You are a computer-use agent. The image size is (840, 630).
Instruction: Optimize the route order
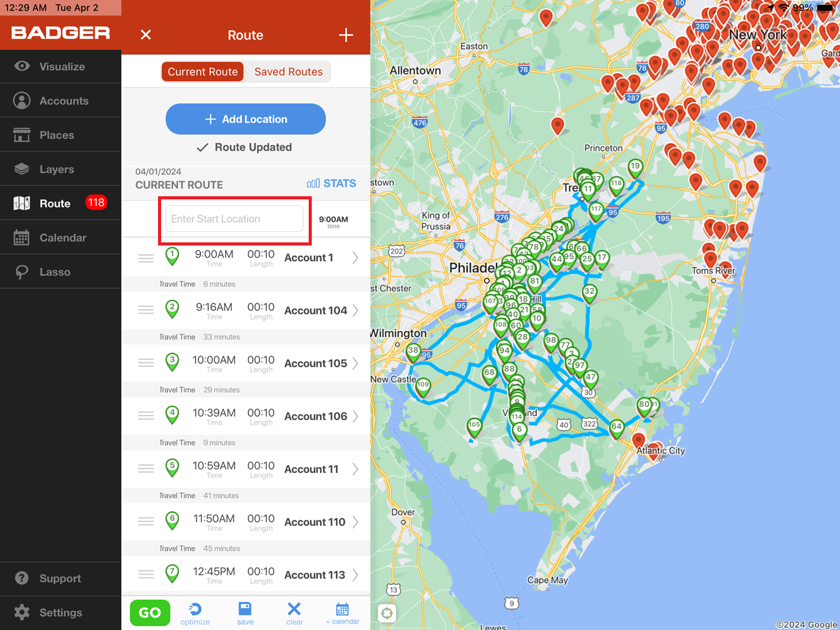pos(195,613)
